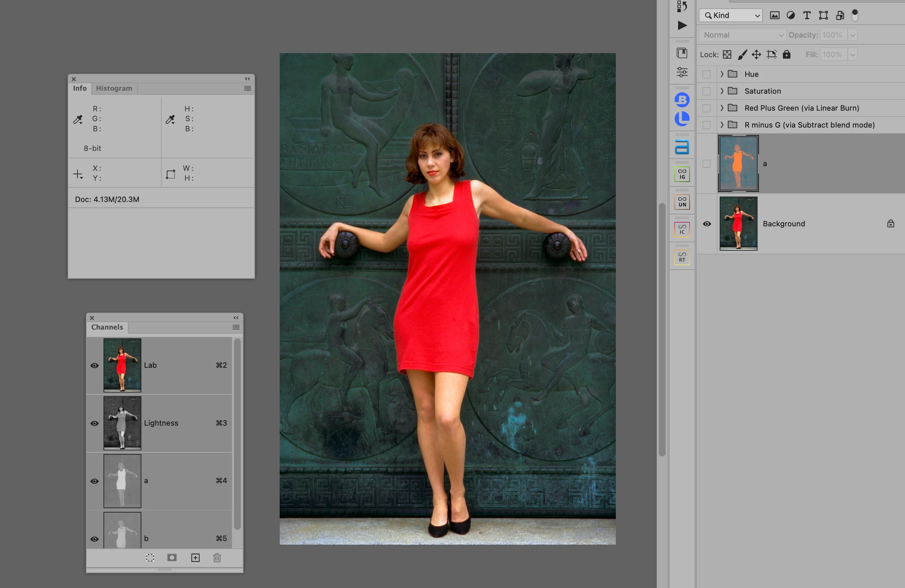Filter for adjustment layers icon

pyautogui.click(x=791, y=15)
